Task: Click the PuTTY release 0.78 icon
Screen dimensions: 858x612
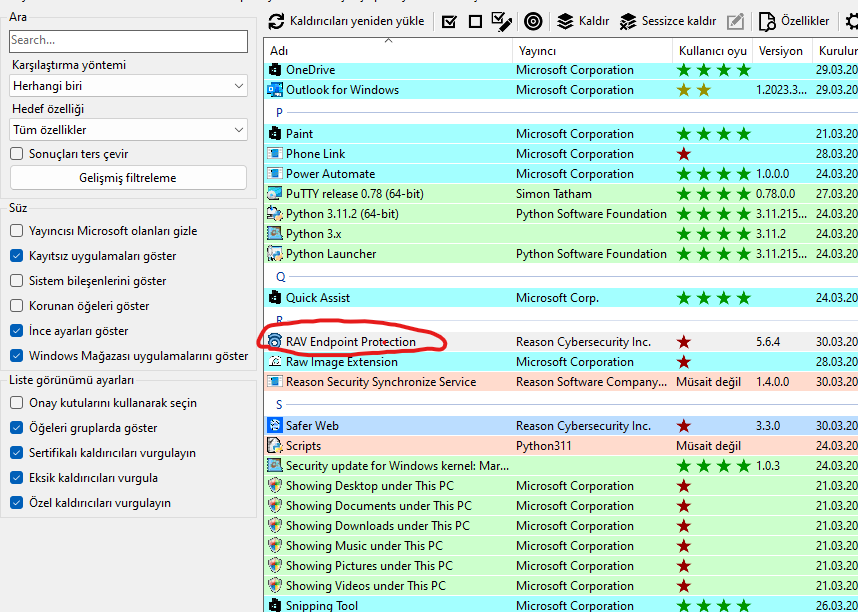Action: [275, 194]
